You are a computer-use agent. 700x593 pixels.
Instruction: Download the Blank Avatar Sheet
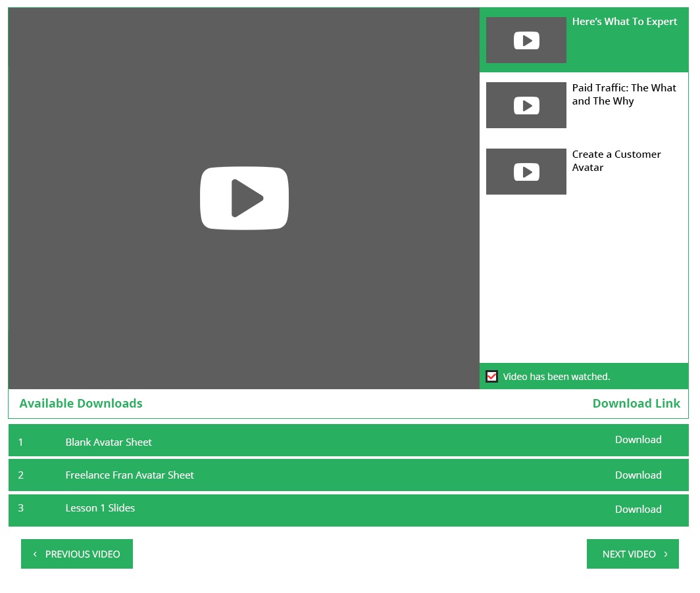(638, 439)
